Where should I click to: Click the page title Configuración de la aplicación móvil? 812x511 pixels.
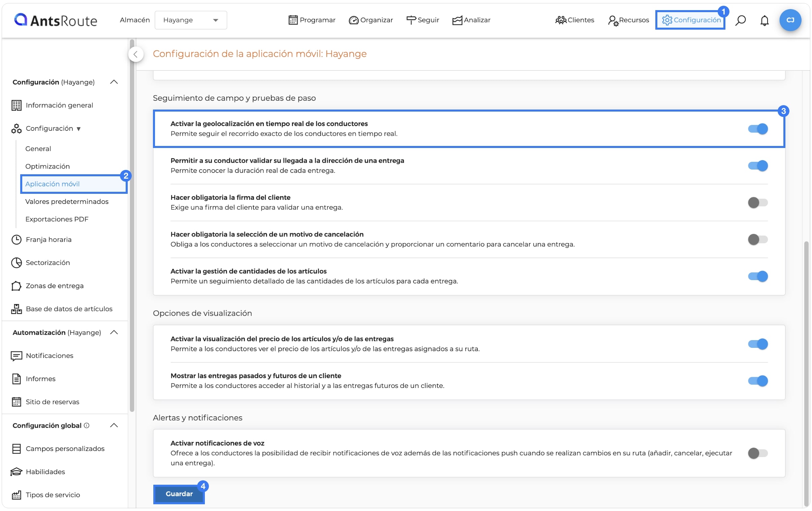[260, 54]
